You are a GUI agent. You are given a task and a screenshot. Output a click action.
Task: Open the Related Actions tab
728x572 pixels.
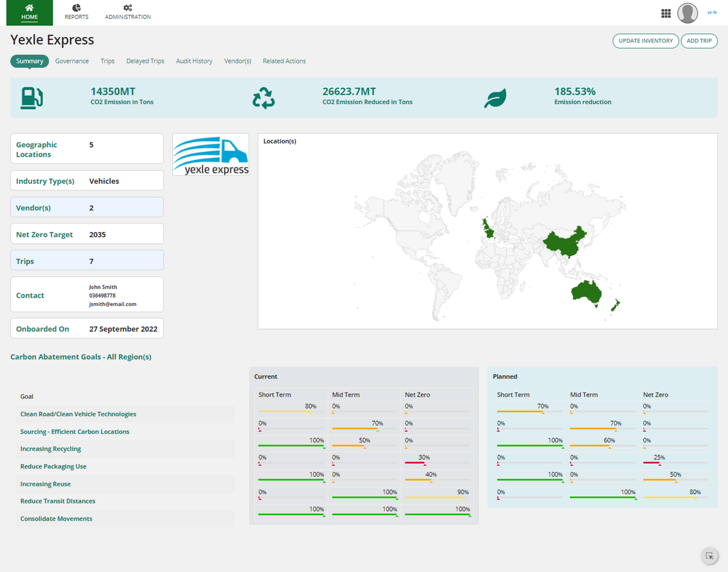click(x=284, y=61)
